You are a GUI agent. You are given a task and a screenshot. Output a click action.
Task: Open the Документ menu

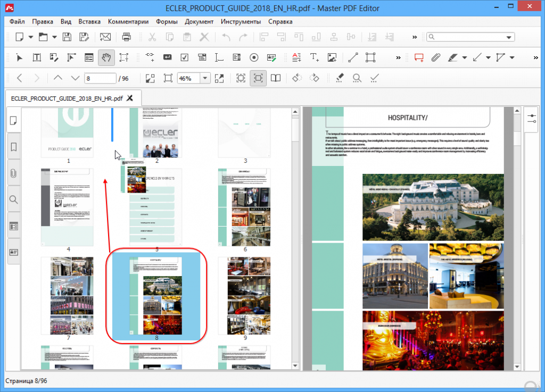point(199,22)
